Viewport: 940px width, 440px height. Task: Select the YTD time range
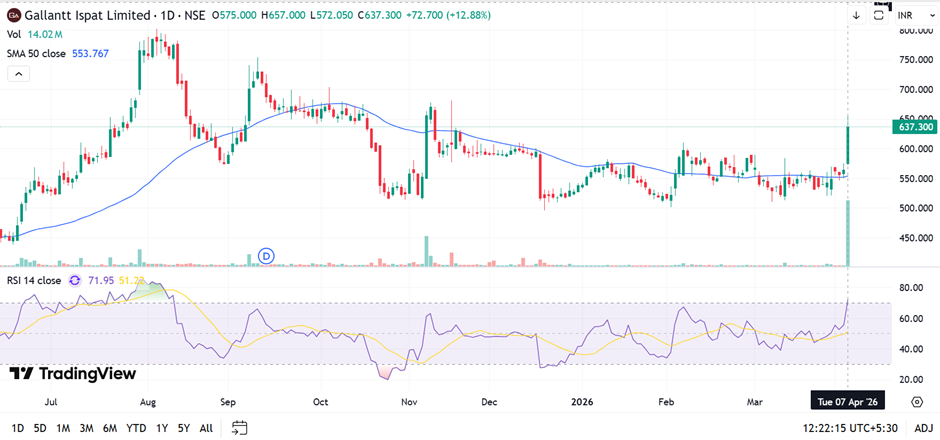[x=137, y=428]
